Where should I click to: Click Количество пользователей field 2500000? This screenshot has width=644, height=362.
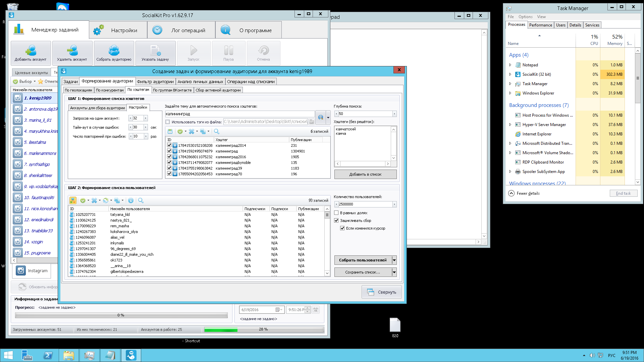click(365, 204)
